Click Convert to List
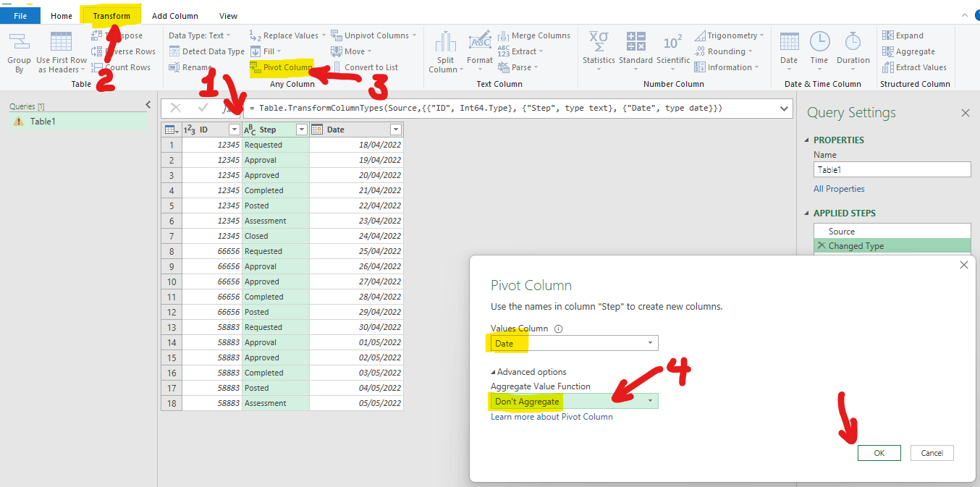Image resolution: width=980 pixels, height=487 pixels. [366, 67]
